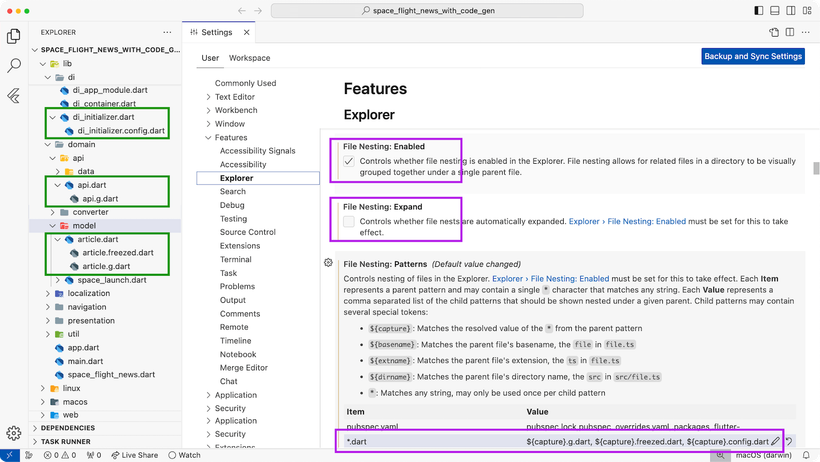Open the Flutter sidebar icon
Viewport: 820px width, 462px height.
click(14, 96)
